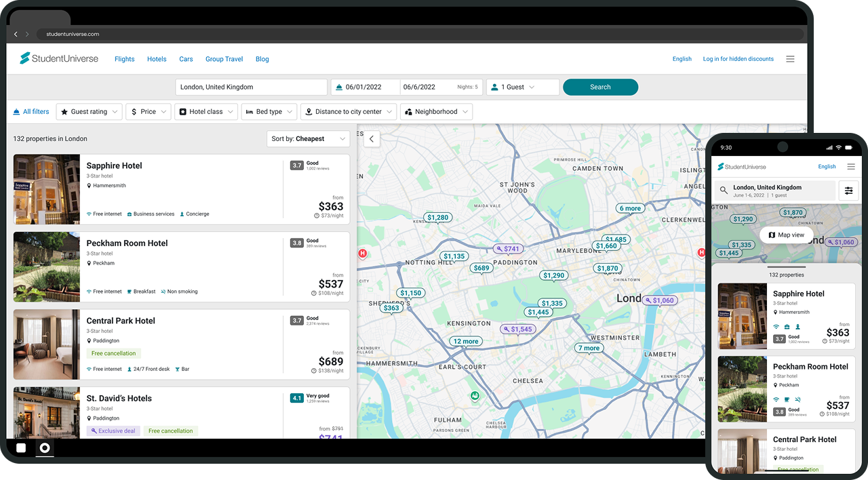Click '132 properties in London' text
This screenshot has width=868, height=480.
click(50, 139)
